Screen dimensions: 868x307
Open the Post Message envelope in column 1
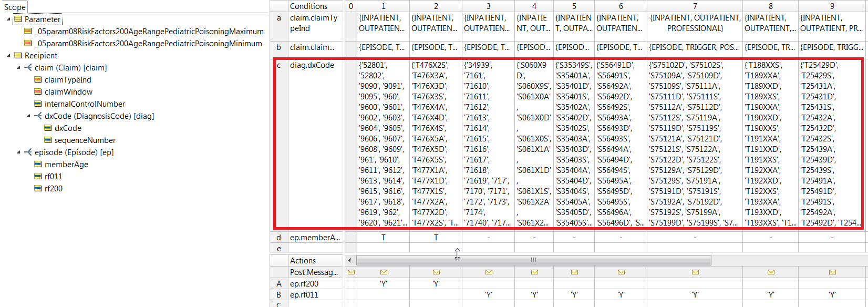(384, 272)
